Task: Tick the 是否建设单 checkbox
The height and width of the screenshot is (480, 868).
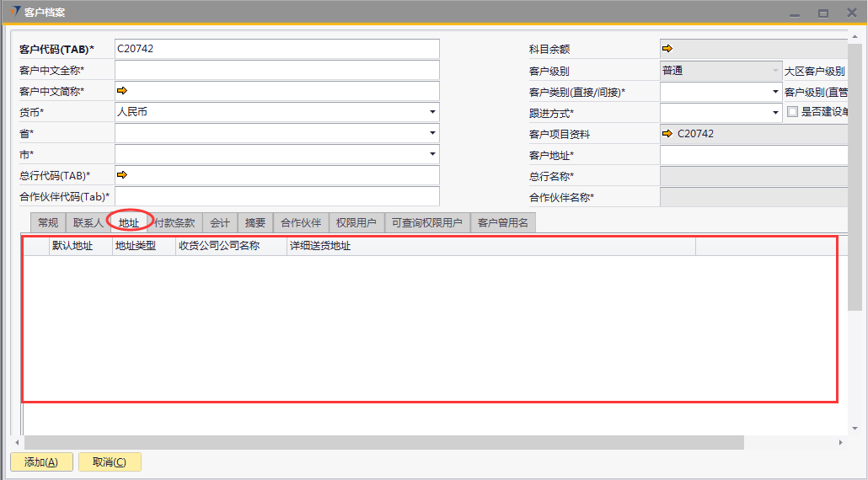Action: tap(792, 112)
